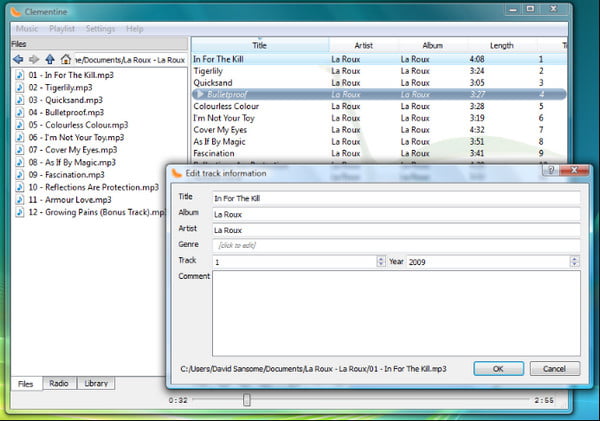Select the Cover My Eyes playlist row
Viewport: 600px width, 421px height.
pos(379,130)
